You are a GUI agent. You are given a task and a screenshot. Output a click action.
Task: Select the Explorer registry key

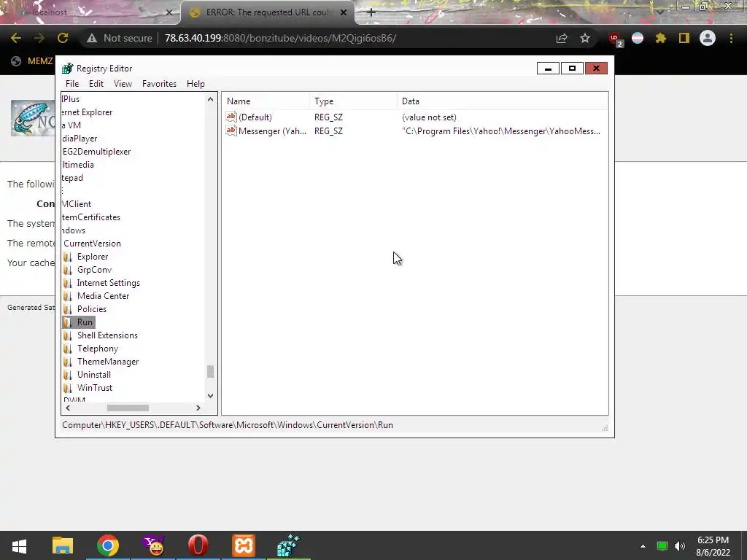pyautogui.click(x=93, y=257)
